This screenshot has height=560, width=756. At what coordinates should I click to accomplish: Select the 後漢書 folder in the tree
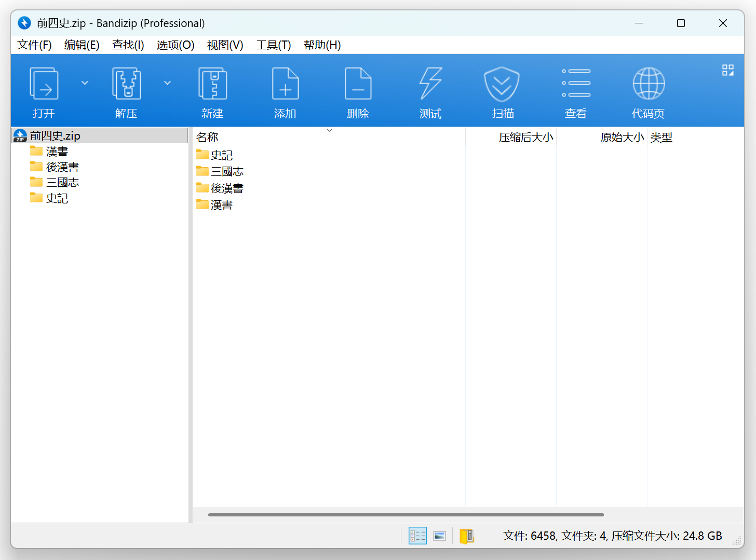[62, 167]
